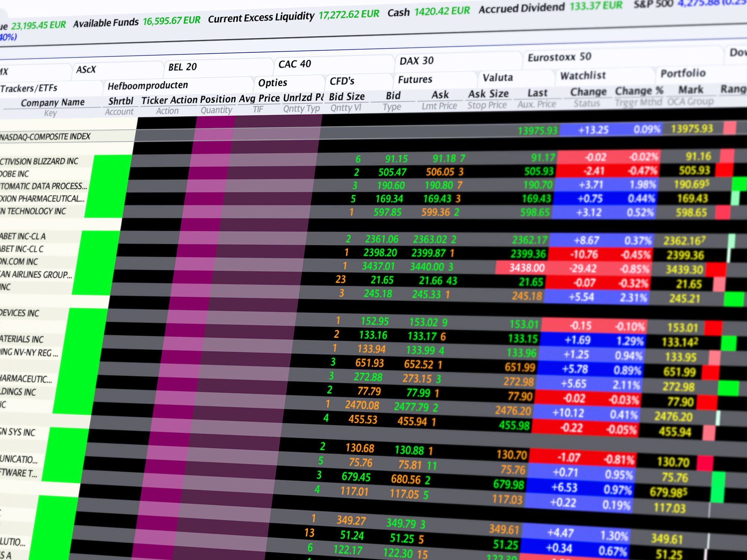747x560 pixels.
Task: Click the Accrued Dividend 133.37 EUR value
Action: 596,6
